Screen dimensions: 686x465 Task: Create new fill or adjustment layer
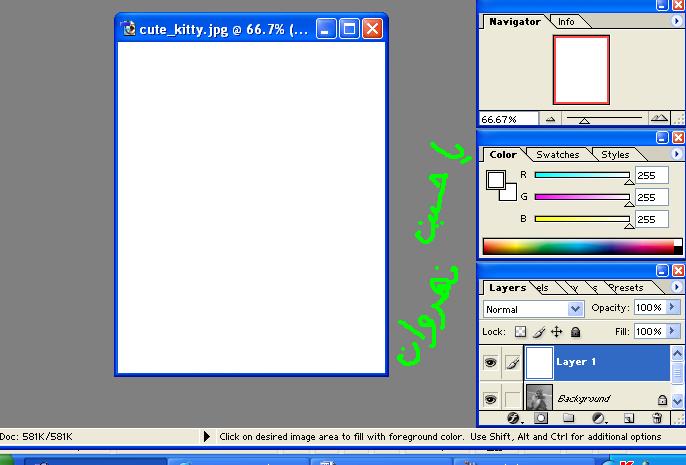tap(599, 418)
